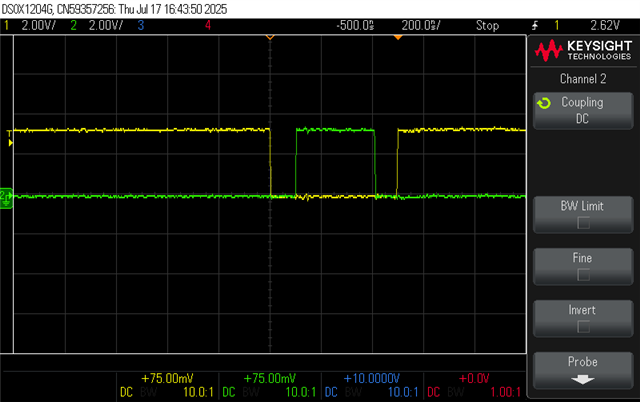Click the blue DC coupling label
This screenshot has width=640, height=402.
tap(331, 392)
